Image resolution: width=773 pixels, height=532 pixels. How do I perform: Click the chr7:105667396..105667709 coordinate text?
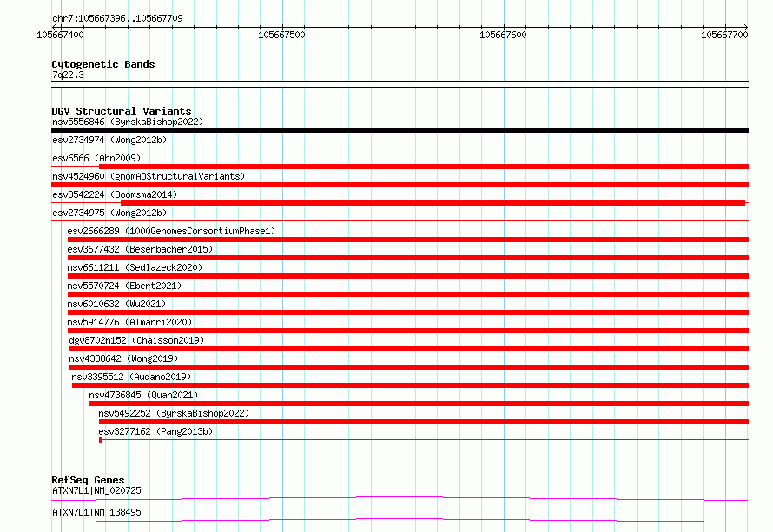pyautogui.click(x=117, y=18)
